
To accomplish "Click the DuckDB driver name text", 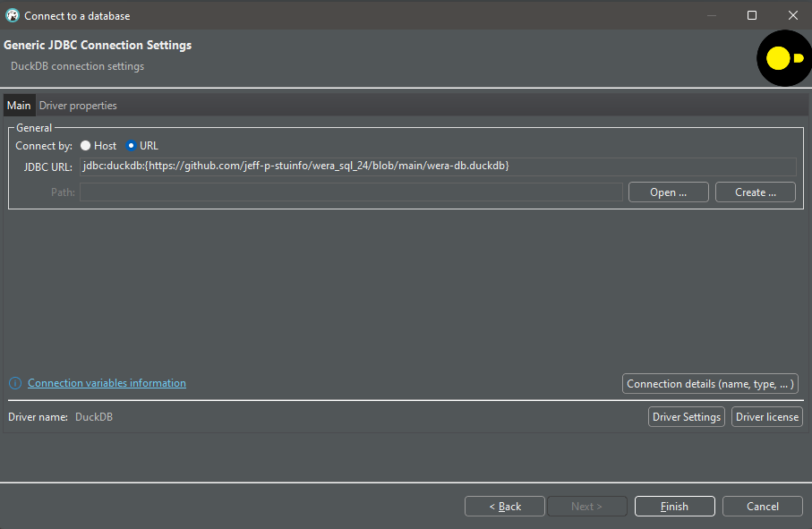I will pos(94,417).
